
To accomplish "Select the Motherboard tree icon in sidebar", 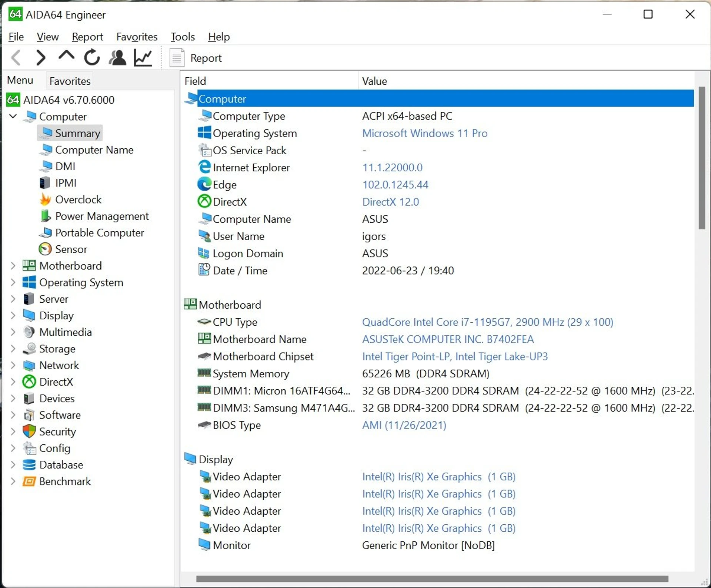I will point(29,266).
